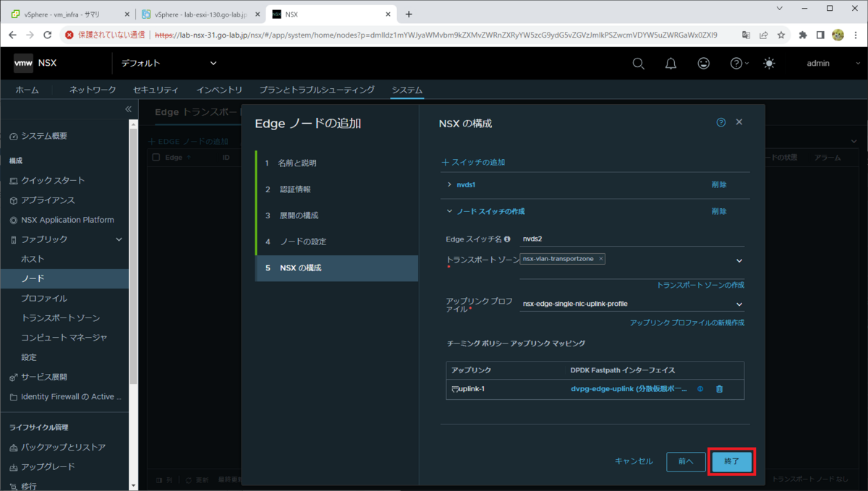Close the Edge node dialog with X
The width and height of the screenshot is (868, 491).
tap(739, 123)
